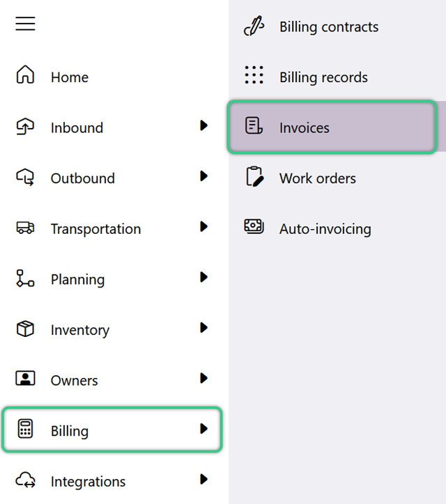Image resolution: width=446 pixels, height=504 pixels.
Task: Click the hamburger menu icon
Action: [x=25, y=24]
